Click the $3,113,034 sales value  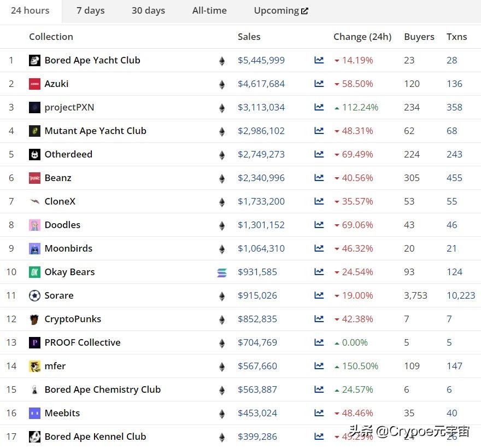click(x=261, y=107)
